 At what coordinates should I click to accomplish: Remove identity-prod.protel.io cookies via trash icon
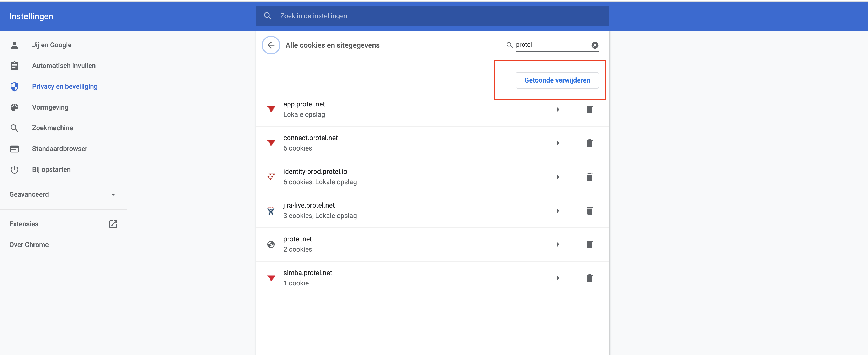(x=589, y=177)
